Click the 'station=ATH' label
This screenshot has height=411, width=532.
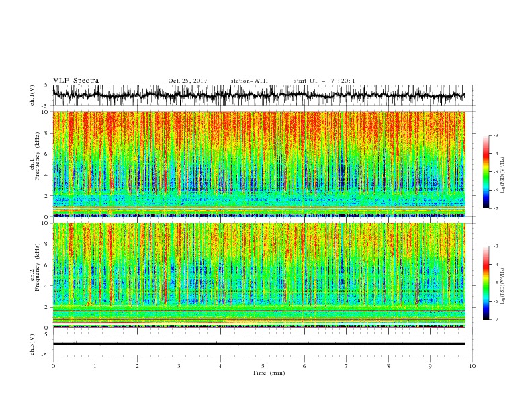(249, 81)
